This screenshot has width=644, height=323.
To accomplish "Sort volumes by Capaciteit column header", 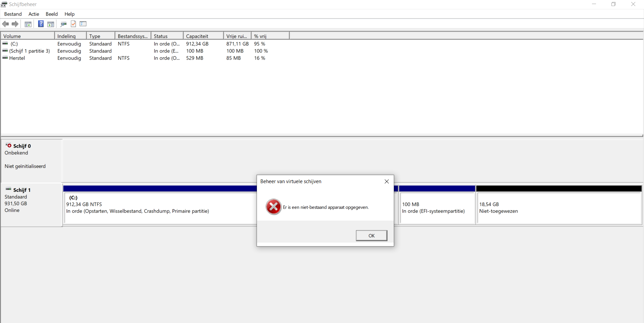I will (203, 36).
